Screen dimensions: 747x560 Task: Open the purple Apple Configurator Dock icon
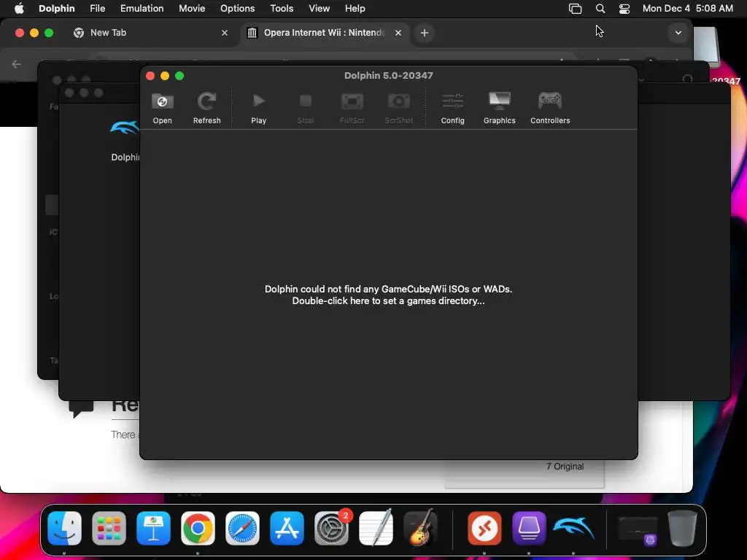click(529, 528)
